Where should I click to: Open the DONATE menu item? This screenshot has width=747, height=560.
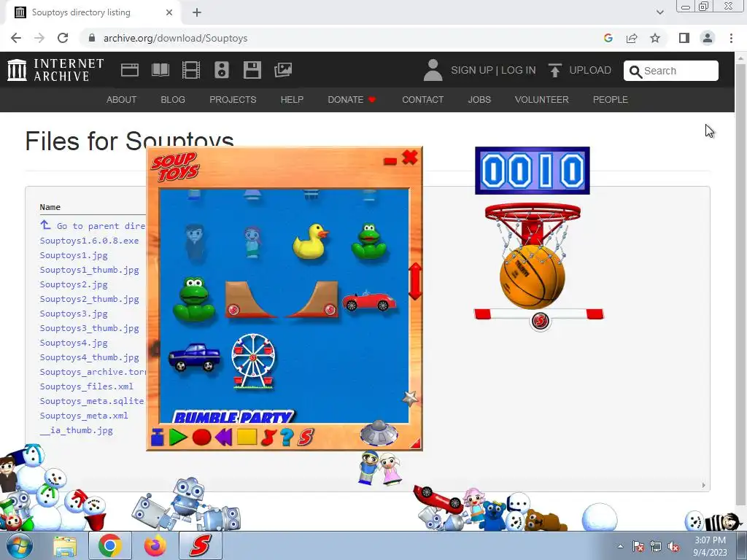pos(352,99)
